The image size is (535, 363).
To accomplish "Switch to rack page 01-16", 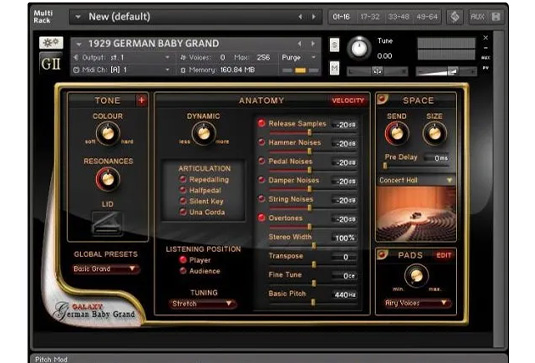I will coord(341,17).
